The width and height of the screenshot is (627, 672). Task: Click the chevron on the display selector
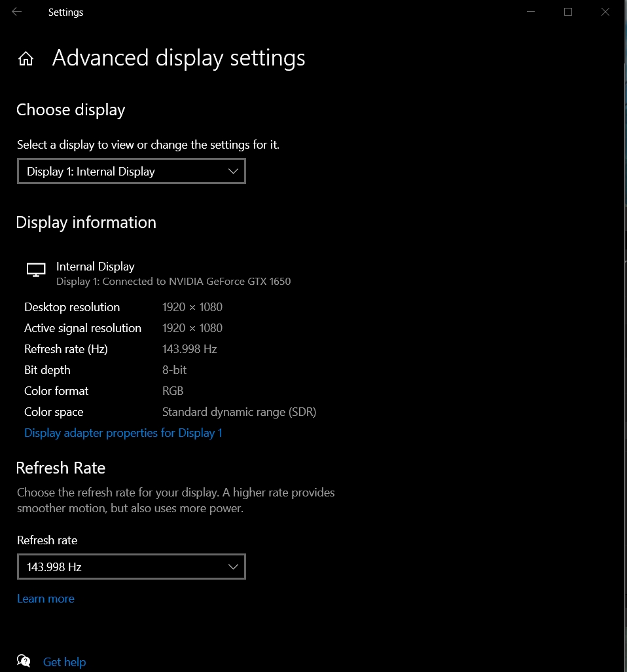point(233,171)
